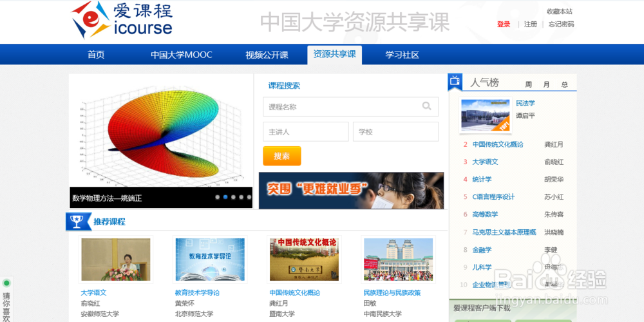This screenshot has height=322, width=644.
Task: Open the 大学语文 recommended course thumbnail
Action: click(116, 260)
